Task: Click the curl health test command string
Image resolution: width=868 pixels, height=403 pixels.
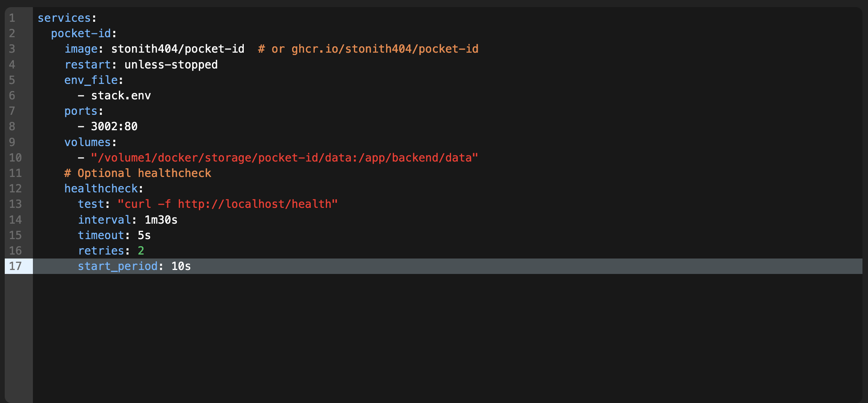Action: pyautogui.click(x=228, y=204)
